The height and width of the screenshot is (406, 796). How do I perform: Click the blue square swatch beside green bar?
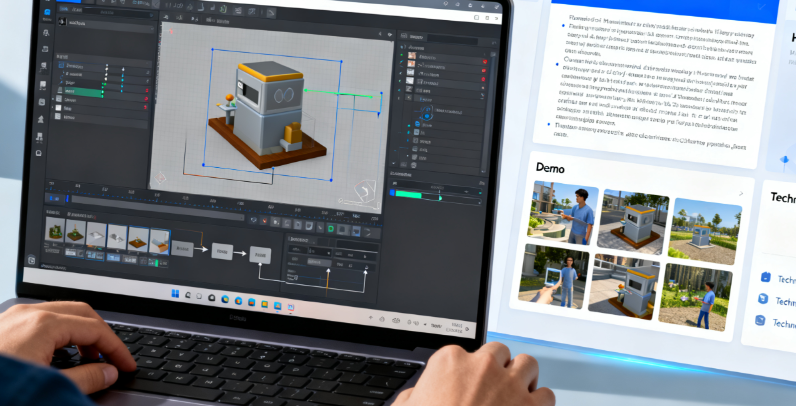point(392,193)
